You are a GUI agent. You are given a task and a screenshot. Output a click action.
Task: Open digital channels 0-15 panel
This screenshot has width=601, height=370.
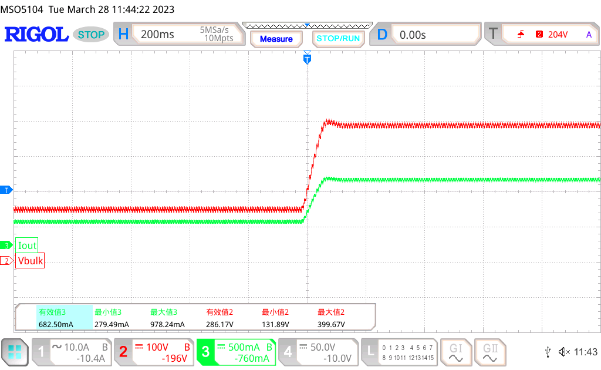point(408,352)
